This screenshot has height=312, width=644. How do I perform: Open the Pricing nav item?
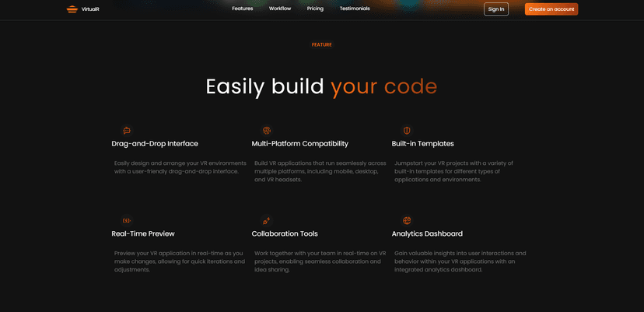(x=315, y=9)
